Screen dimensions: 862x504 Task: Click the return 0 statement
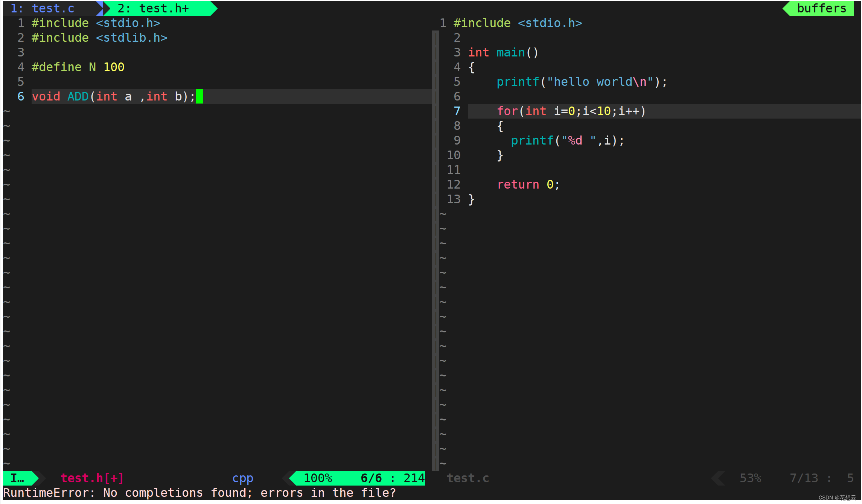coord(528,184)
